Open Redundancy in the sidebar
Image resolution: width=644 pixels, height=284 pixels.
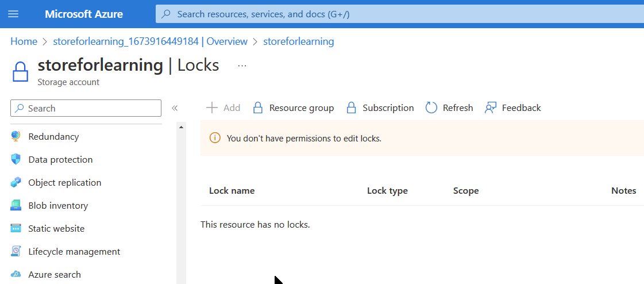53,136
